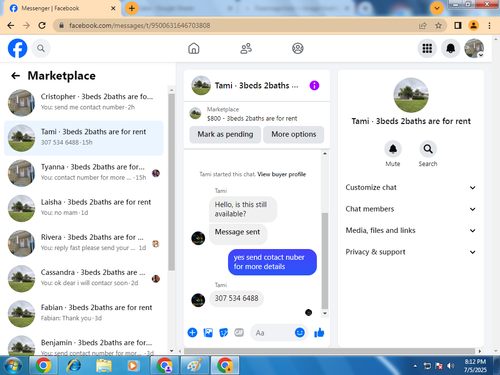Reload the browser page
Screen dimensions: 500x375
tap(42, 25)
